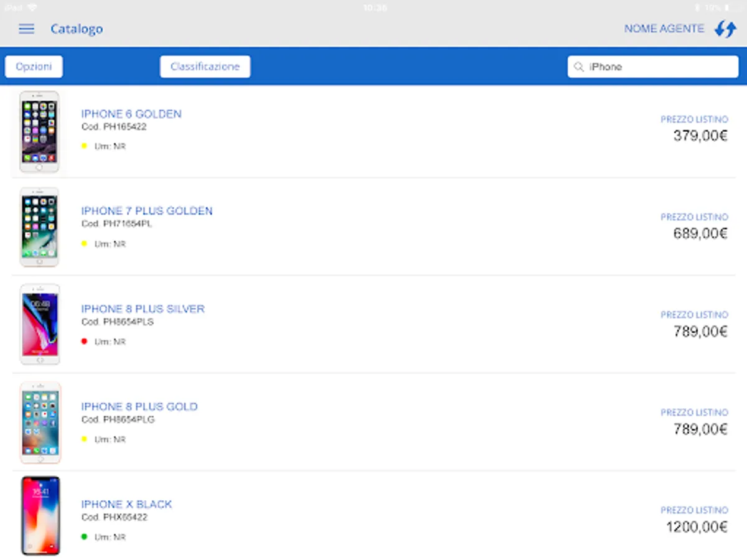Select the IPHONE 8 PLUS GOLD title
747x560 pixels.
click(x=139, y=406)
